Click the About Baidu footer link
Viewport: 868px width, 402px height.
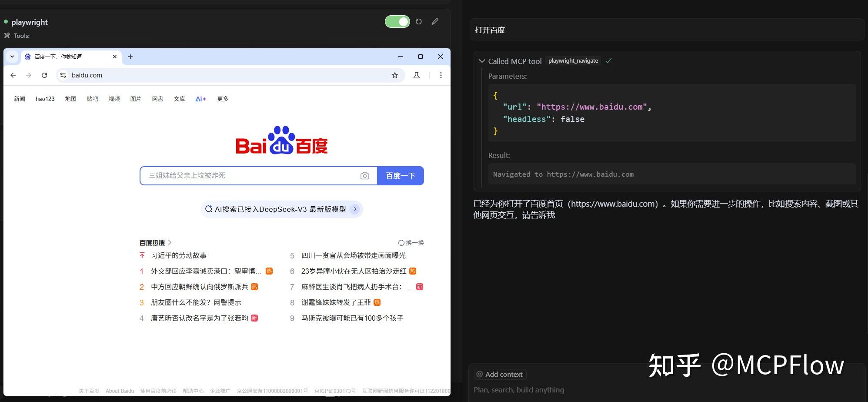120,390
